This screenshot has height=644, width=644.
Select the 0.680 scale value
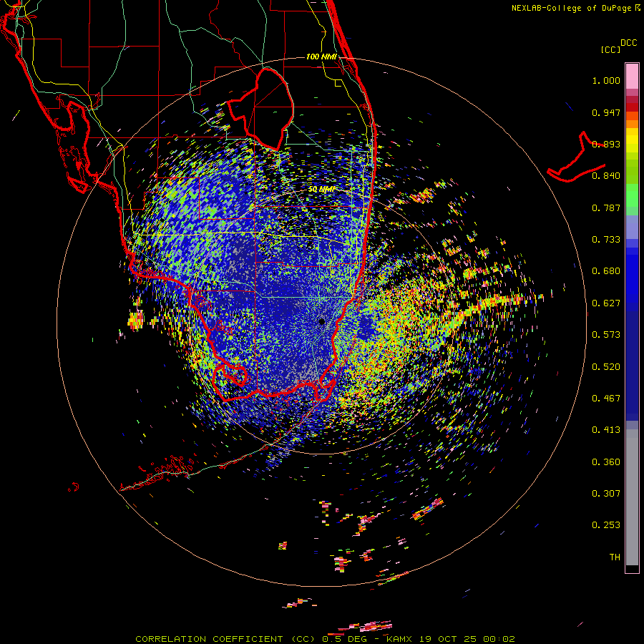(606, 271)
